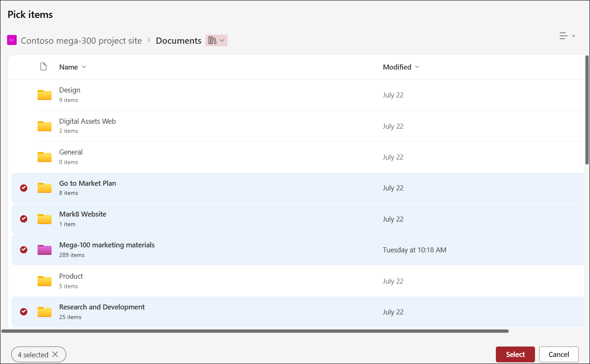
Task: Deselect the Go to Market Plan folder
Action: tap(23, 188)
